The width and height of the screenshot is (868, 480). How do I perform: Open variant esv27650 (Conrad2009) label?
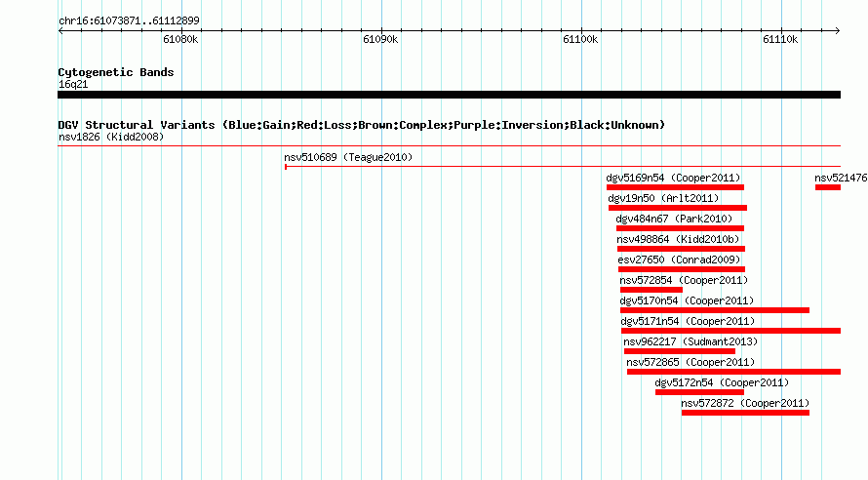pyautogui.click(x=679, y=260)
